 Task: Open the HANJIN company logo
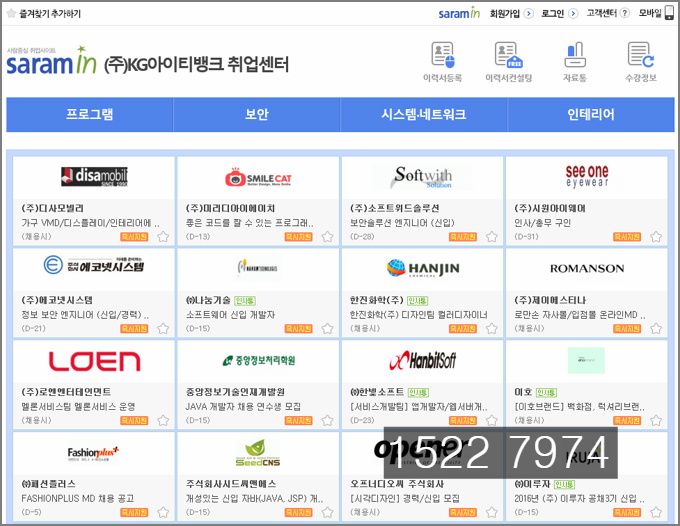click(x=423, y=268)
